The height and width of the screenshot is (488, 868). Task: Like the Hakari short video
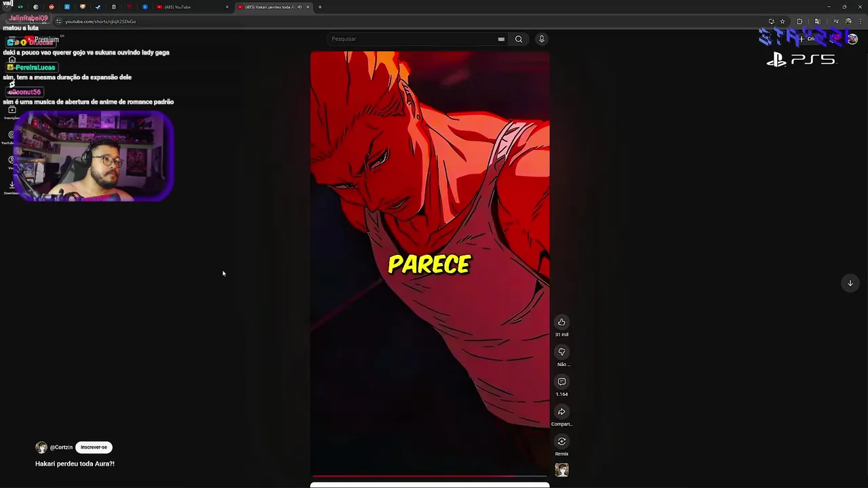pos(561,322)
